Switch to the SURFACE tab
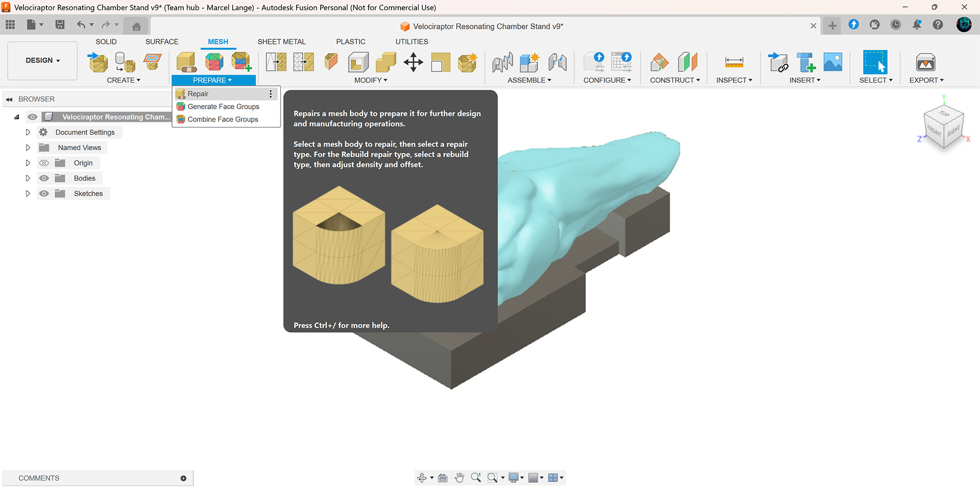This screenshot has height=488, width=980. tap(162, 42)
